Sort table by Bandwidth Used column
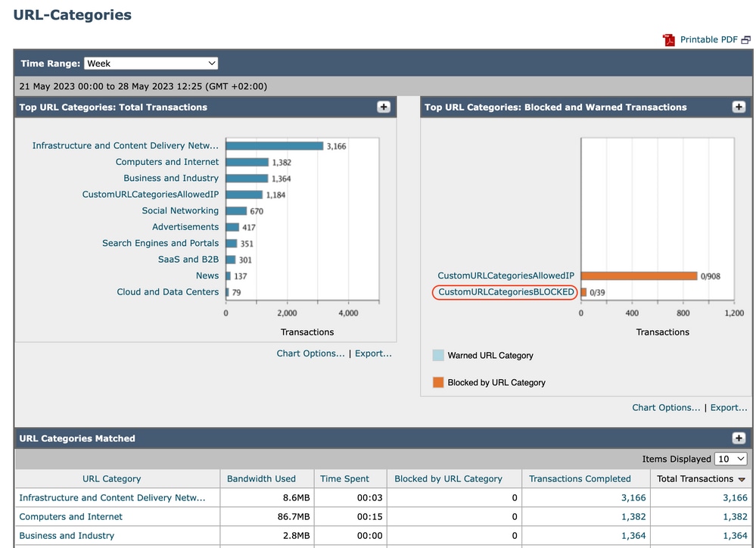The width and height of the screenshot is (756, 548). pos(261,478)
